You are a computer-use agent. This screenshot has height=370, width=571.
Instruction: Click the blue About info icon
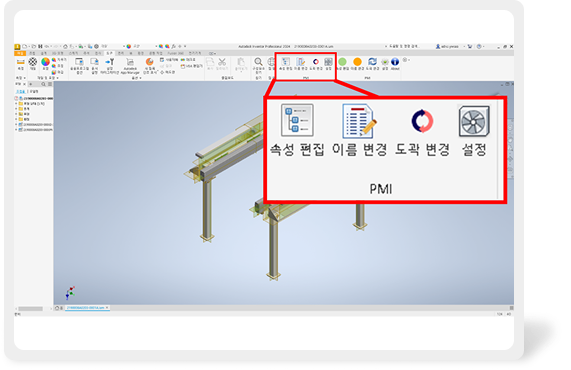(395, 62)
